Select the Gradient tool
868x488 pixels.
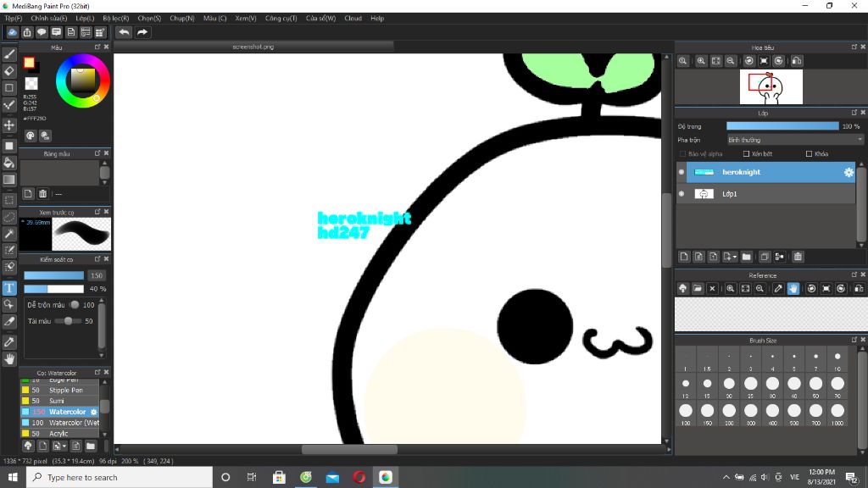click(x=8, y=180)
